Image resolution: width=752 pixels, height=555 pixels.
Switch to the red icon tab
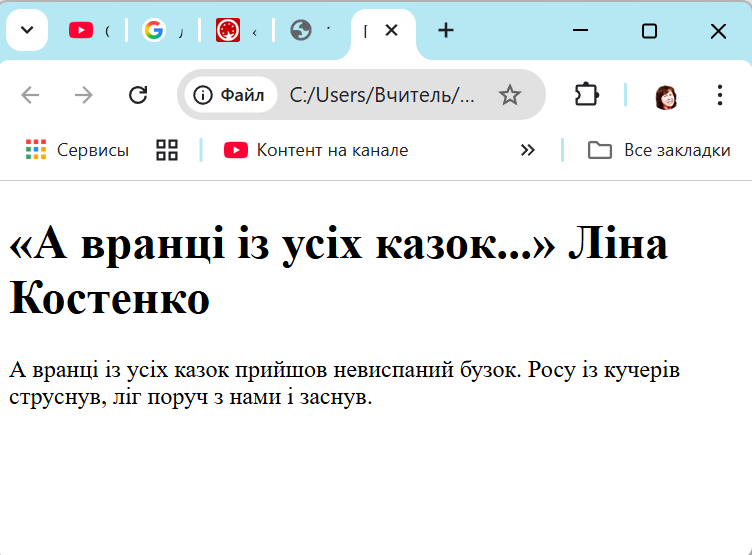tap(234, 31)
